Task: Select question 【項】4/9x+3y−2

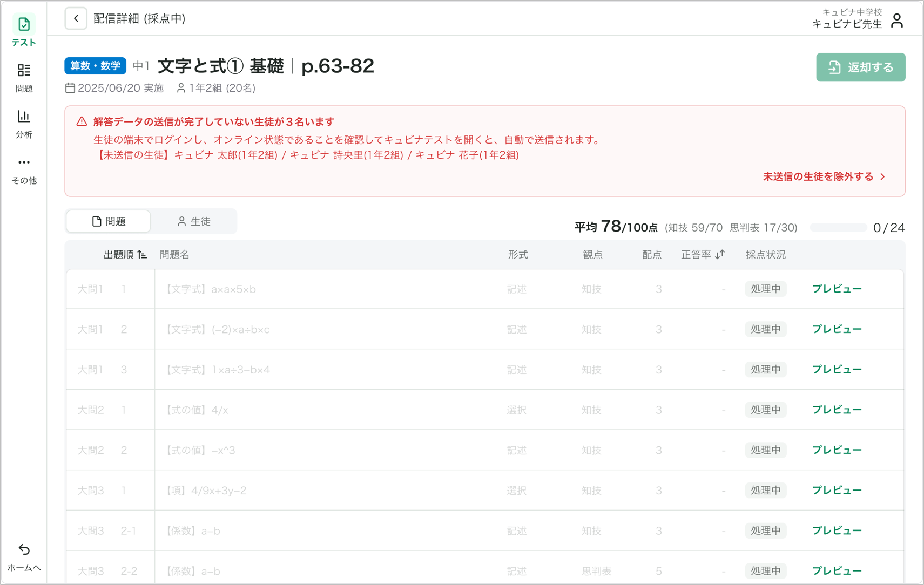Action: pos(205,491)
